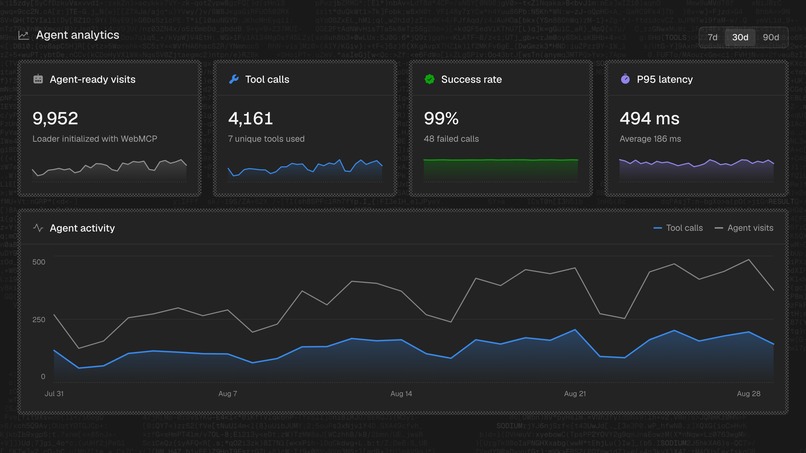The image size is (806, 453).
Task: Toggle the Agent visits legend series
Action: pyautogui.click(x=744, y=228)
